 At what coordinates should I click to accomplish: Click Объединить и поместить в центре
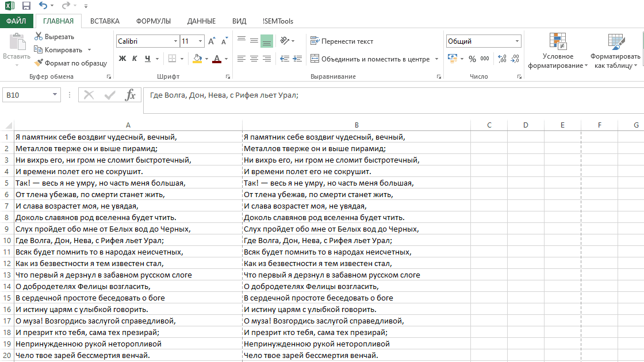click(370, 59)
